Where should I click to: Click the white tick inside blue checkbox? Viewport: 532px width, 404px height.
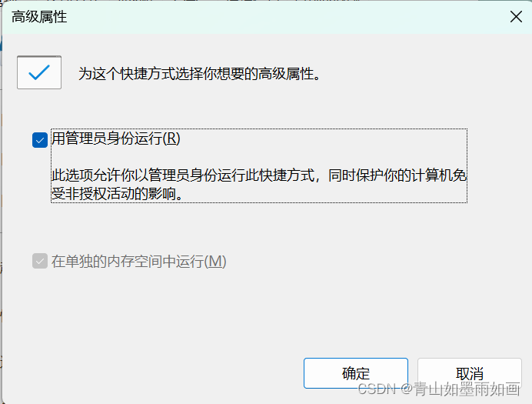(x=40, y=140)
